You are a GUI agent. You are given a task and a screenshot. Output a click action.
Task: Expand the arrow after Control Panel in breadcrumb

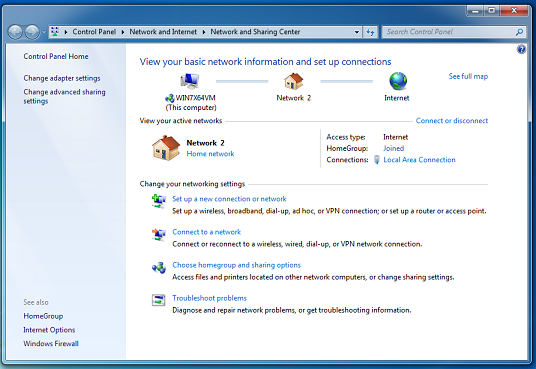point(123,32)
